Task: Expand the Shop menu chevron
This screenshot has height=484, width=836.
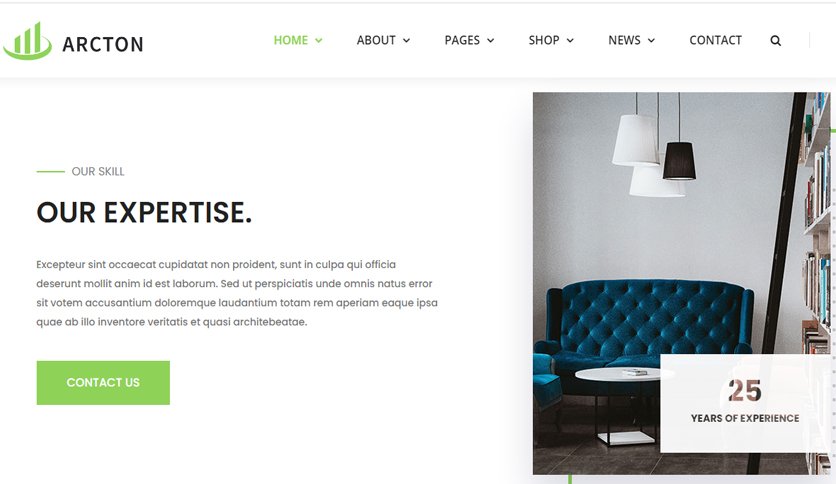Action: coord(570,41)
